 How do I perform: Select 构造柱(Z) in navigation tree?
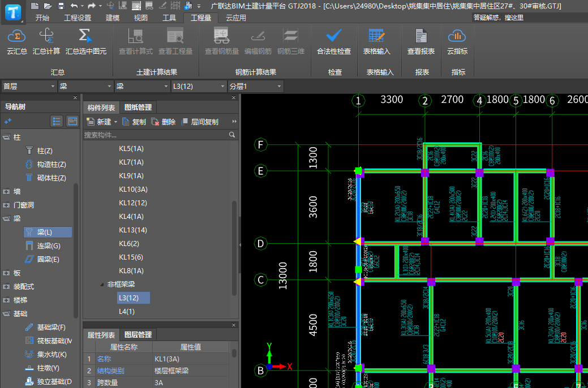tap(51, 164)
